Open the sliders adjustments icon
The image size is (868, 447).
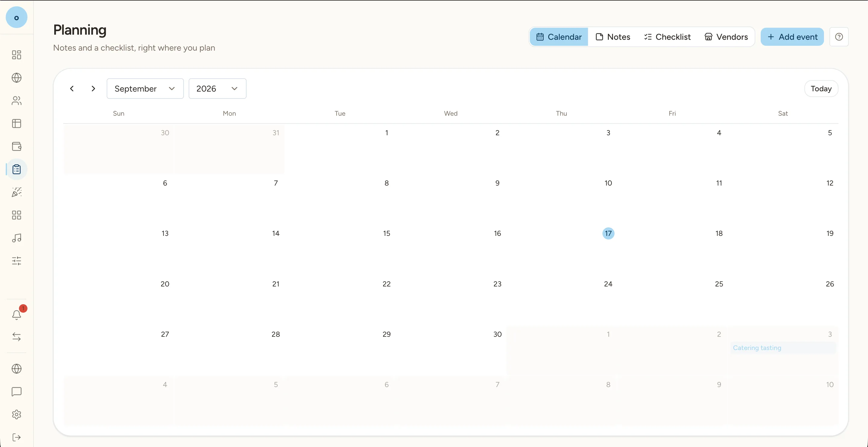(17, 261)
